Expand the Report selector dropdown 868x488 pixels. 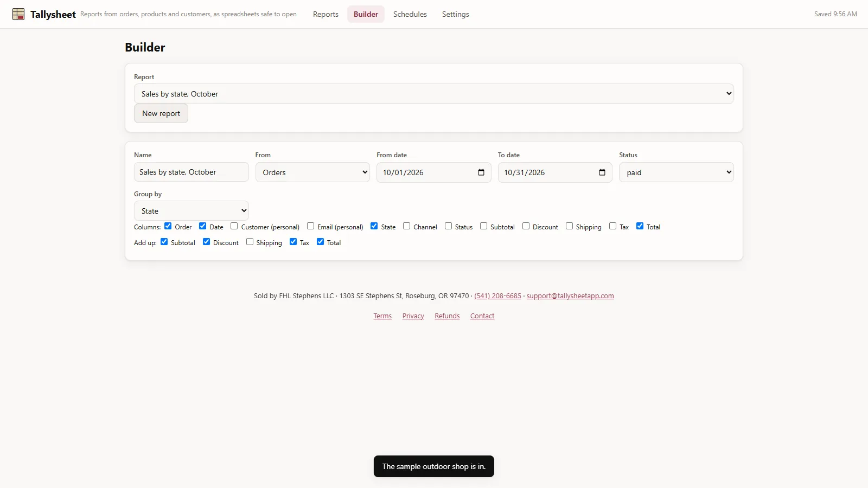(x=434, y=93)
